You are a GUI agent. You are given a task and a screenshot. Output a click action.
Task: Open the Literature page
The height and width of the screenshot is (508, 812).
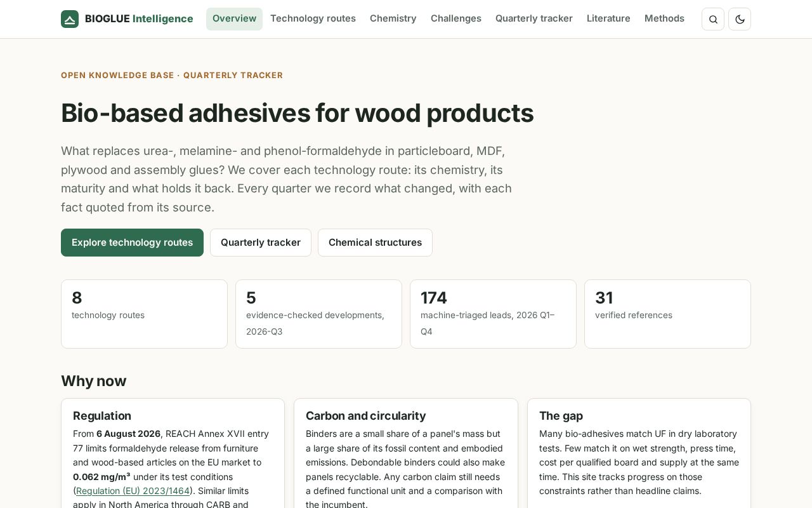coord(608,19)
